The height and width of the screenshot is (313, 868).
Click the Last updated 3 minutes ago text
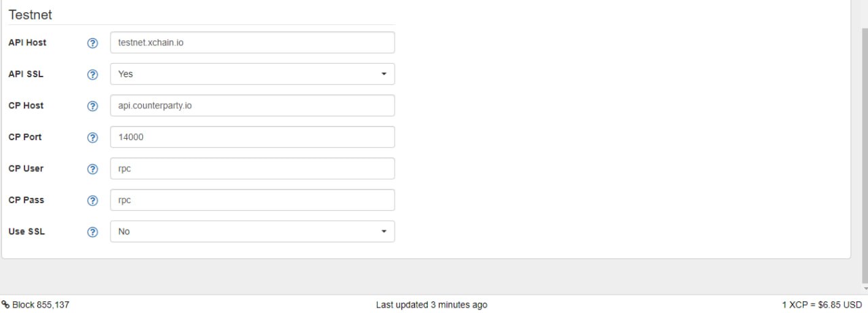(x=431, y=305)
